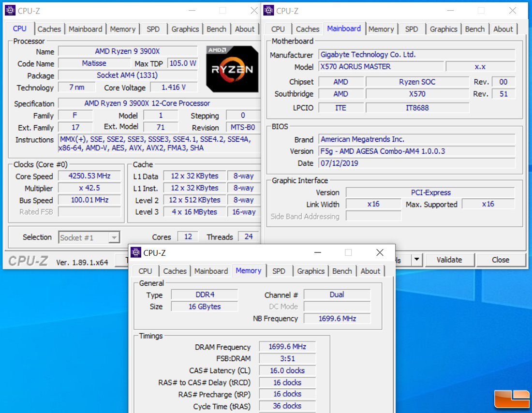This screenshot has height=413, width=532.
Task: Click the Channel # value Dual
Action: [x=337, y=295]
